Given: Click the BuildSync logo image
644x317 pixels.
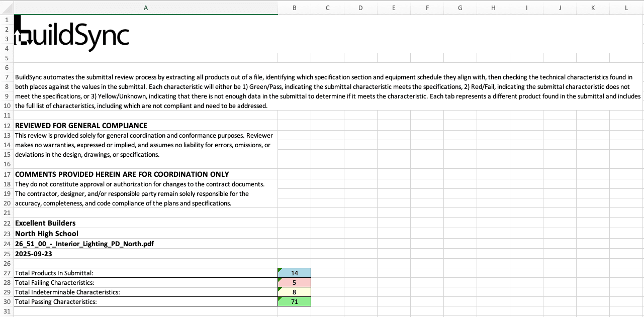Looking at the screenshot, I should click(x=72, y=33).
